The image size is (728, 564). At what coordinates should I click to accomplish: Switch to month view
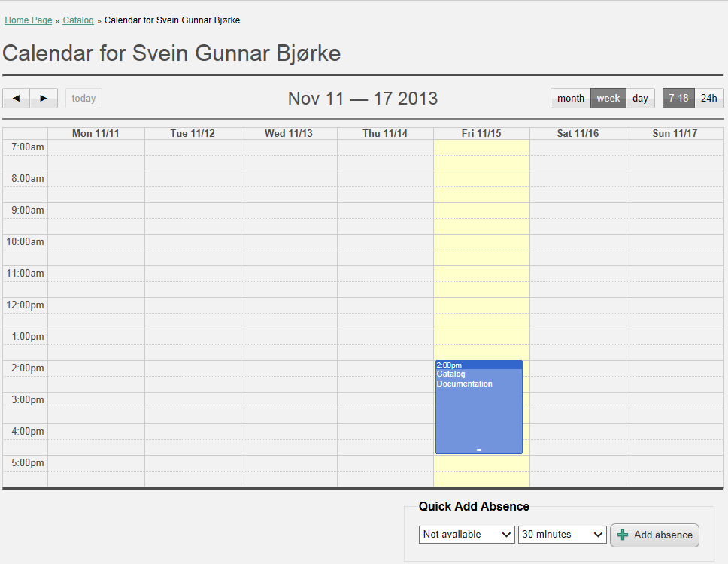[x=571, y=99]
